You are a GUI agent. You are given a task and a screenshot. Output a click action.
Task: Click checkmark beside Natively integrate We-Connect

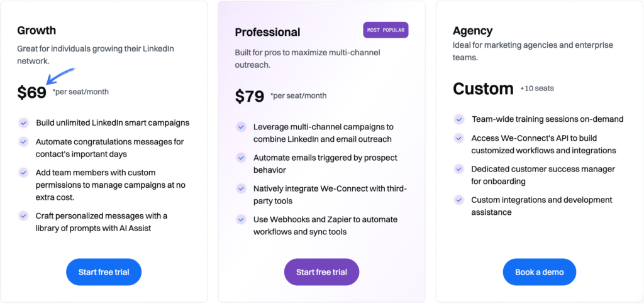(x=241, y=188)
